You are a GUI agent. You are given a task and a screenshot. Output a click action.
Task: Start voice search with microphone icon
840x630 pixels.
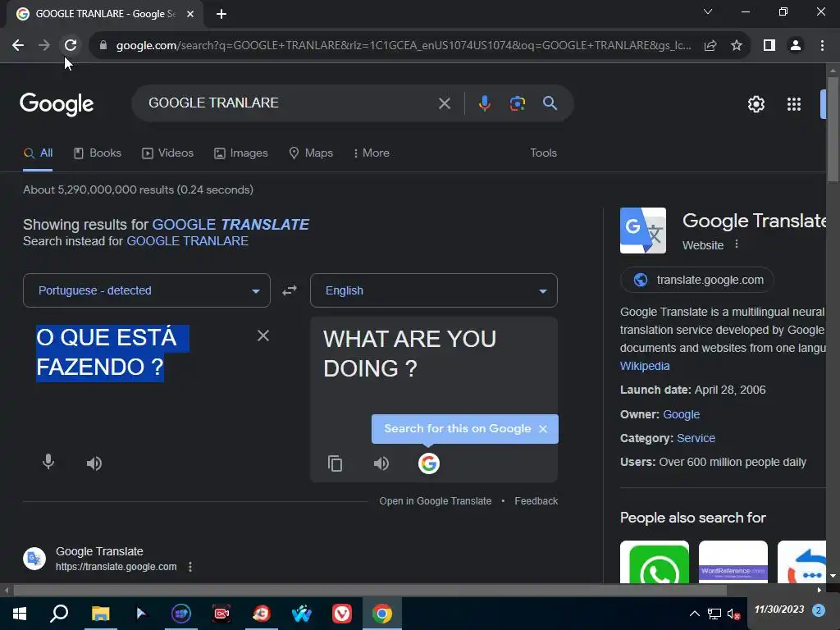point(484,103)
